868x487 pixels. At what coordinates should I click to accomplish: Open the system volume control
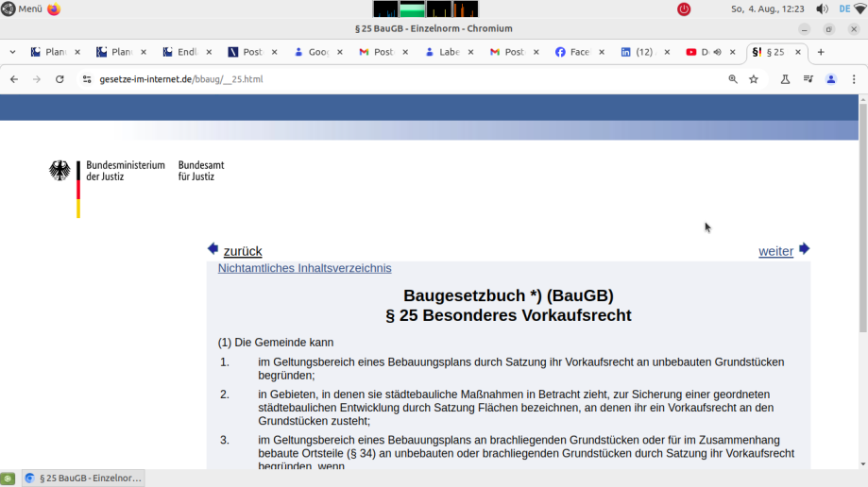click(x=822, y=9)
